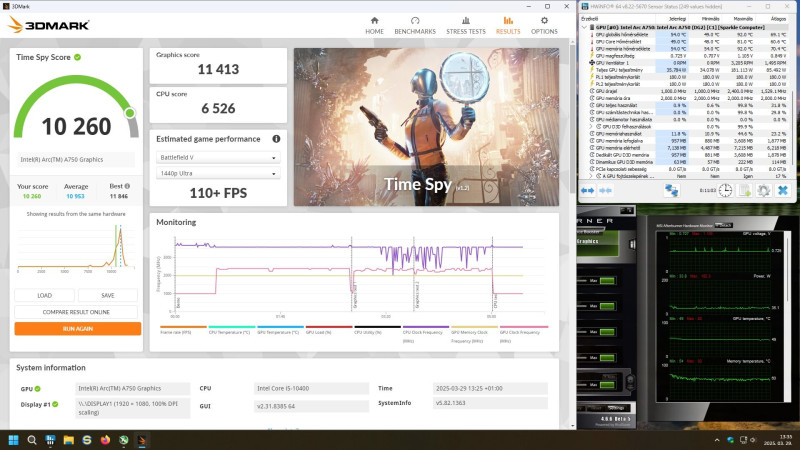The width and height of the screenshot is (800, 450).
Task: Click the GPU voltage graph in Afterburner
Action: coord(720,251)
